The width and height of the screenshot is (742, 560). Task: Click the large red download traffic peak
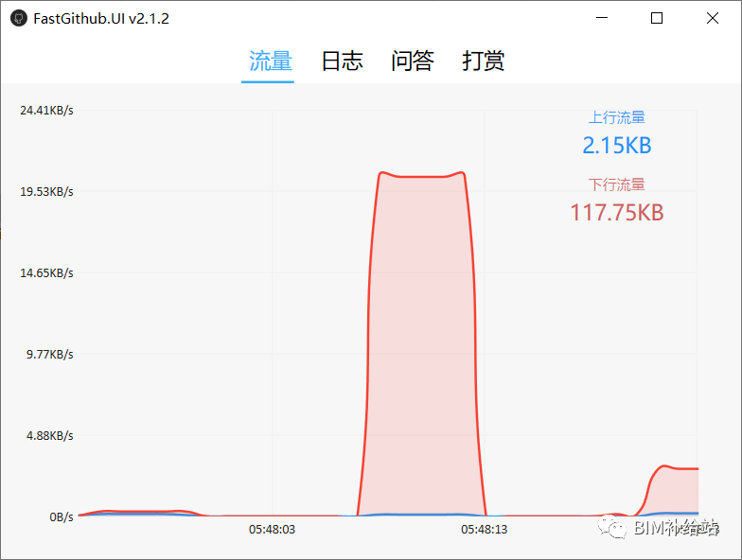pyautogui.click(x=421, y=345)
